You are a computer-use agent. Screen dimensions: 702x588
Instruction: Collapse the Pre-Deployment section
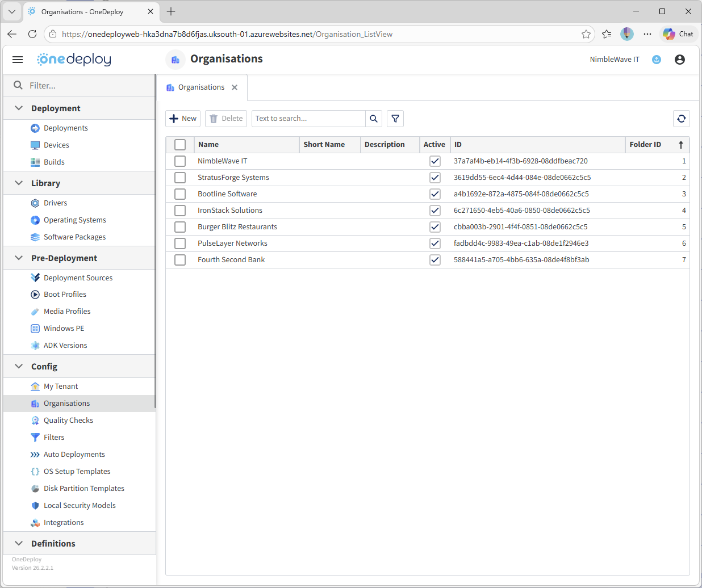pos(19,258)
